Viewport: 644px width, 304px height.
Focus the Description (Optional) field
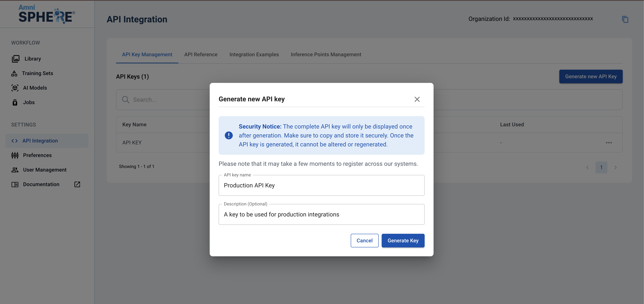(x=321, y=214)
